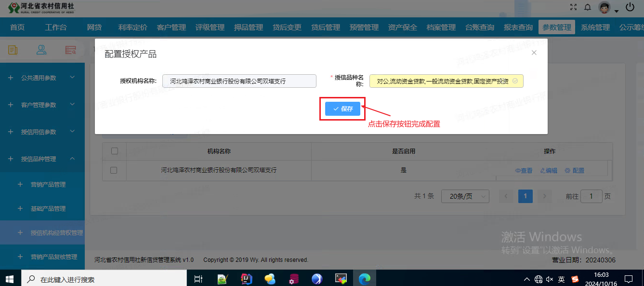Image resolution: width=644 pixels, height=286 pixels.
Task: Open the notification bell icon at top right
Action: click(588, 6)
